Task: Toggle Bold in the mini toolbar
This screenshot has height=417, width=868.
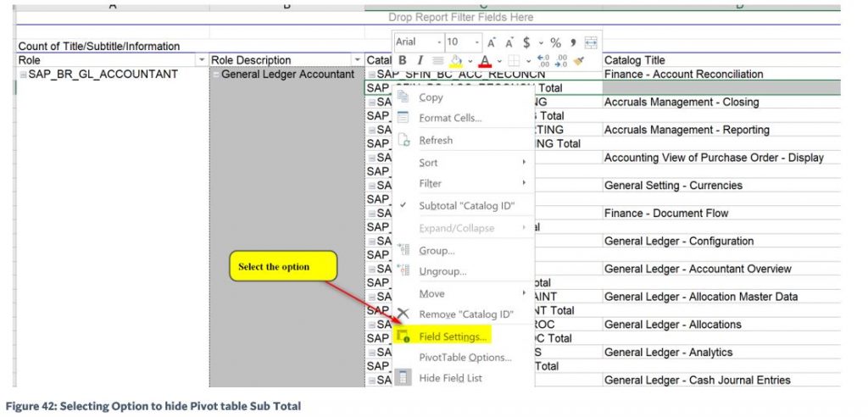Action: coord(403,60)
